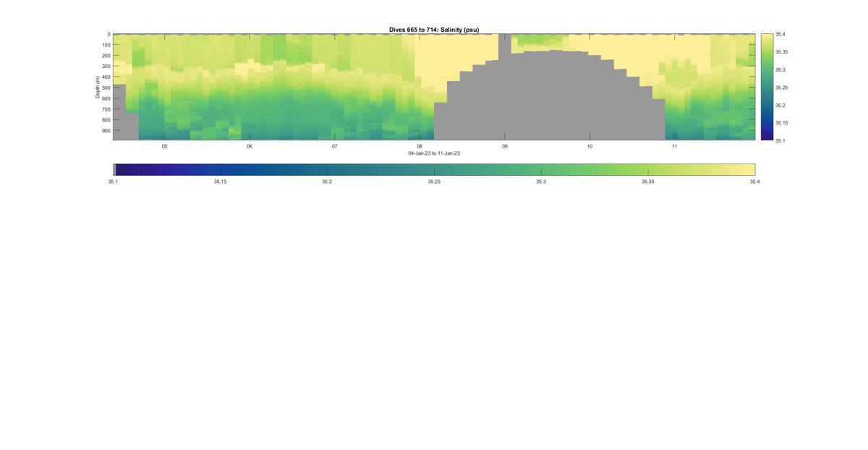Image resolution: width=868 pixels, height=450 pixels.
Task: Click "35.1" under the horizontal colorbar
Action: click(113, 182)
